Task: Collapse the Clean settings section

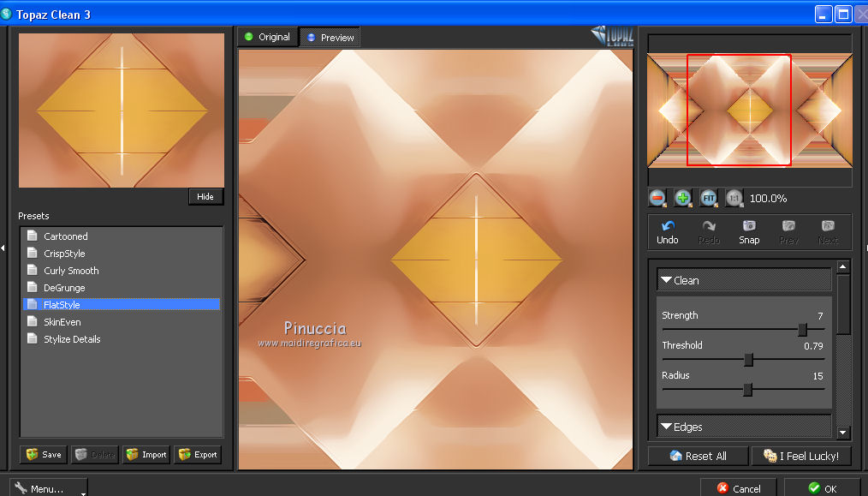Action: [744, 280]
